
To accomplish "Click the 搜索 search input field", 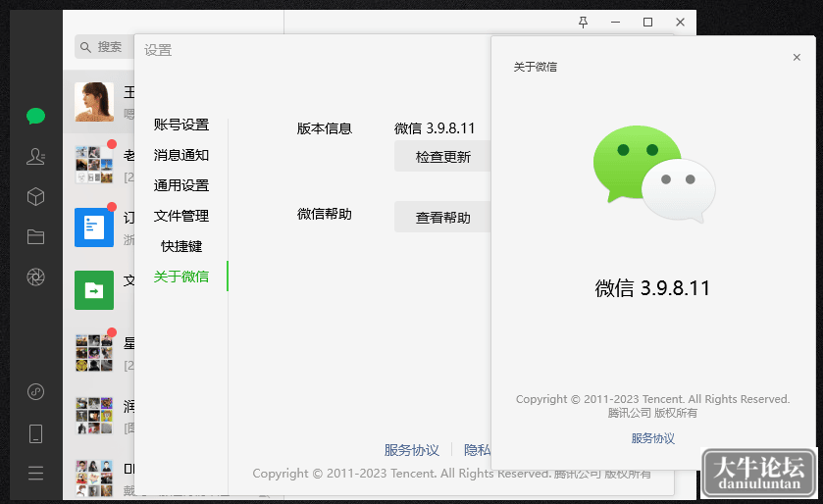I will pos(104,47).
